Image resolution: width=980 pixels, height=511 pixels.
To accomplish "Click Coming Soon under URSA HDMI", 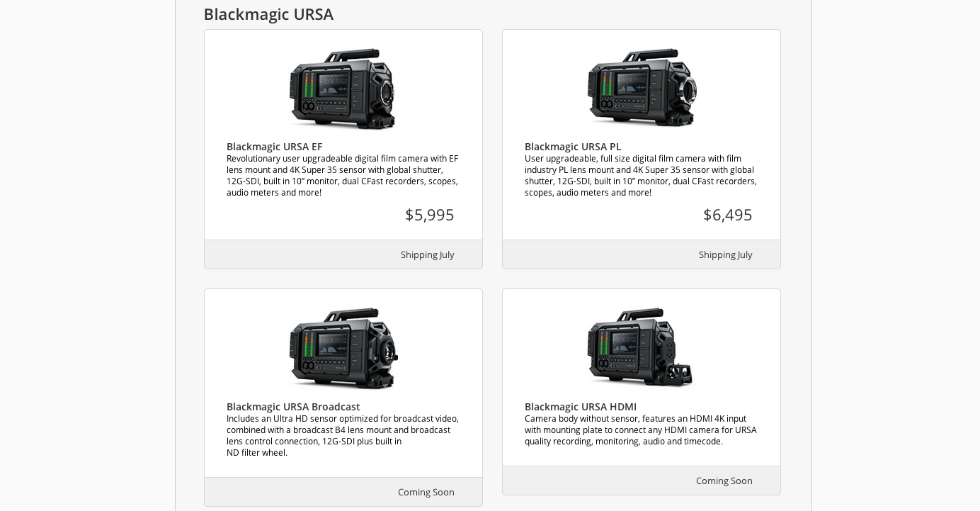I will tap(724, 481).
